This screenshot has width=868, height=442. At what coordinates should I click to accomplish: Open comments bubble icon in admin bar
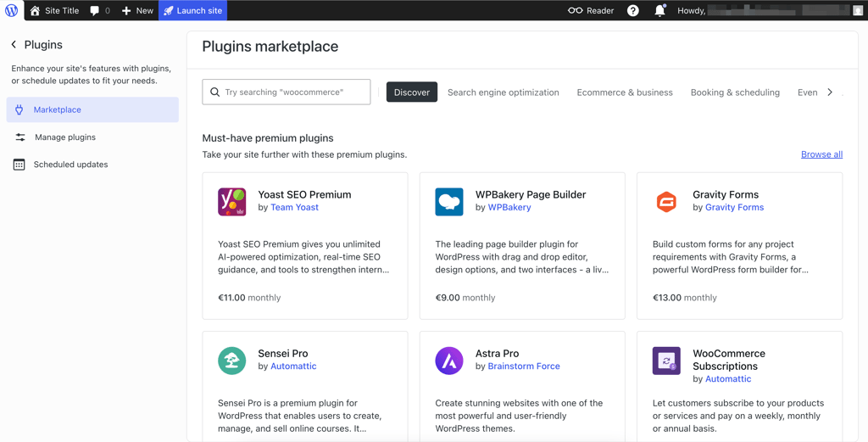point(95,10)
